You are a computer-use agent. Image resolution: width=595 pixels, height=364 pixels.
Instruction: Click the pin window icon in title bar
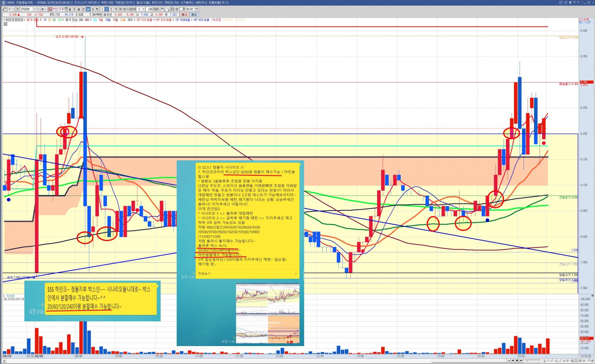(570, 2)
